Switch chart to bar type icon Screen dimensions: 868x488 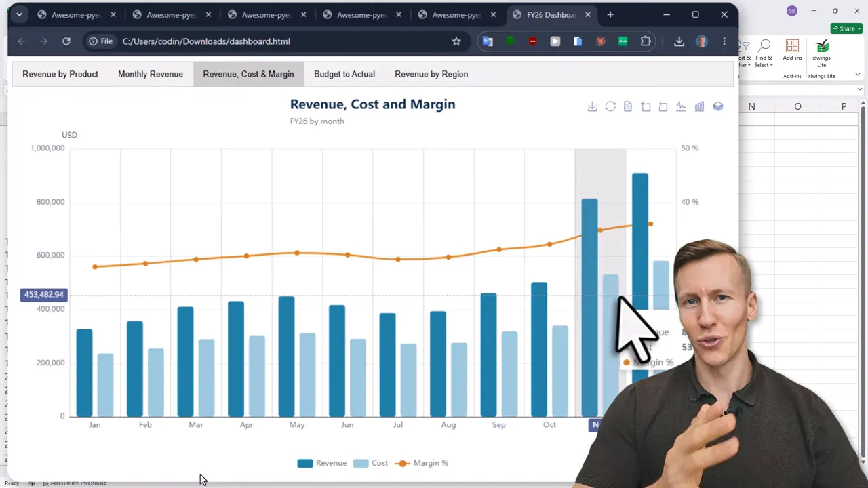[x=699, y=107]
